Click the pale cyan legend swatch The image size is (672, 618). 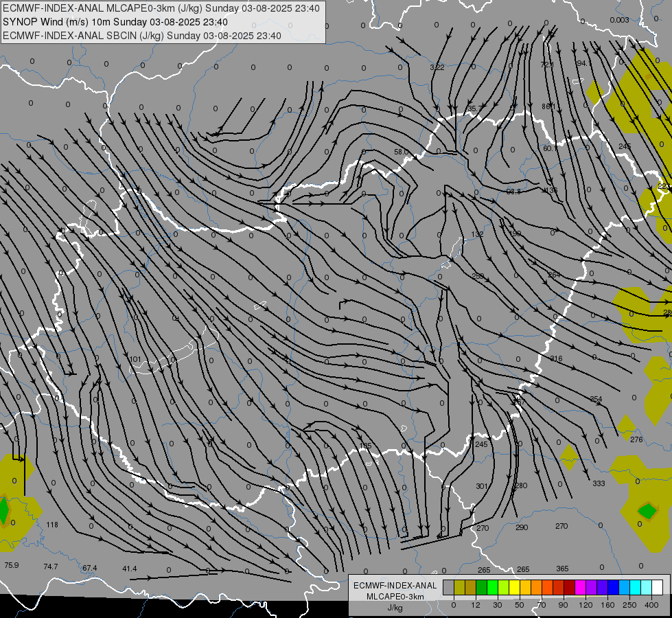pos(647,588)
